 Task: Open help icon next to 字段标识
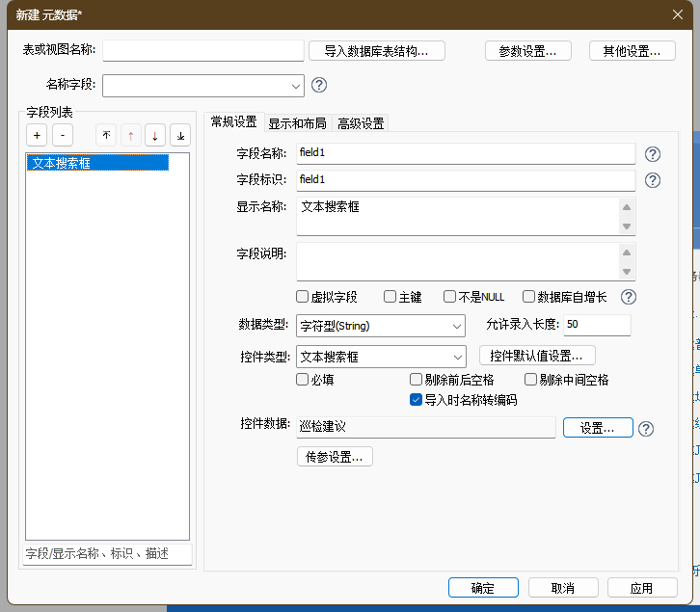tap(652, 180)
